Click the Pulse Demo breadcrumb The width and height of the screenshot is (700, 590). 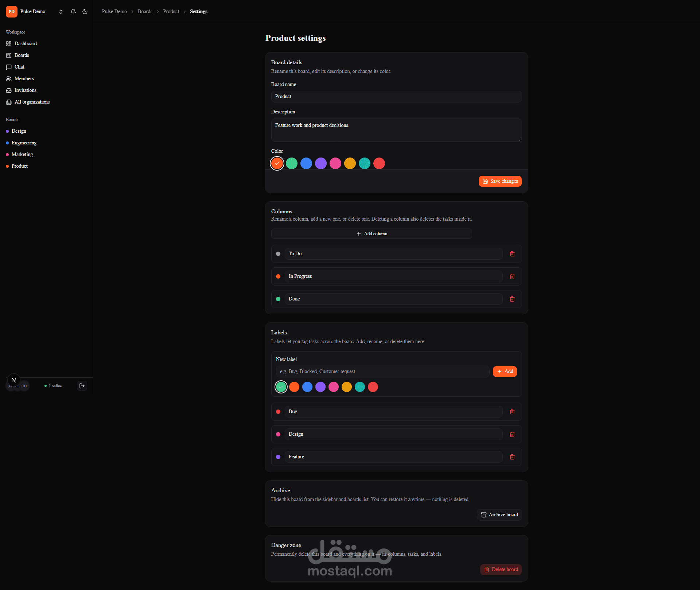point(114,12)
